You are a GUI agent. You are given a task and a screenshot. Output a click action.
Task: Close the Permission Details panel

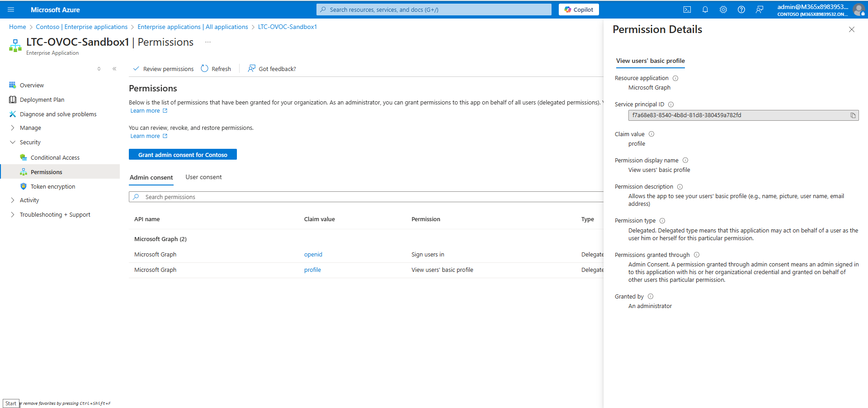coord(852,29)
